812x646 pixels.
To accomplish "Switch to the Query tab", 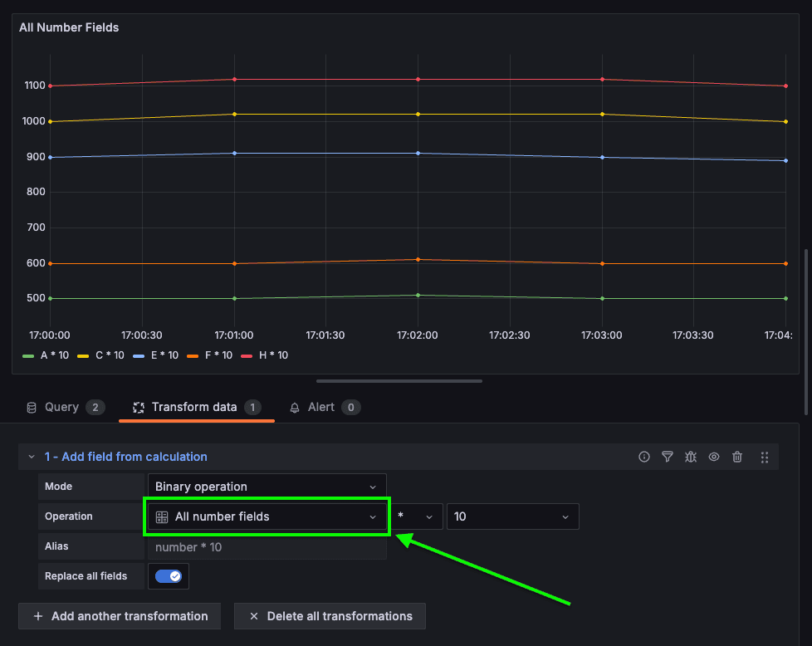I will point(66,408).
